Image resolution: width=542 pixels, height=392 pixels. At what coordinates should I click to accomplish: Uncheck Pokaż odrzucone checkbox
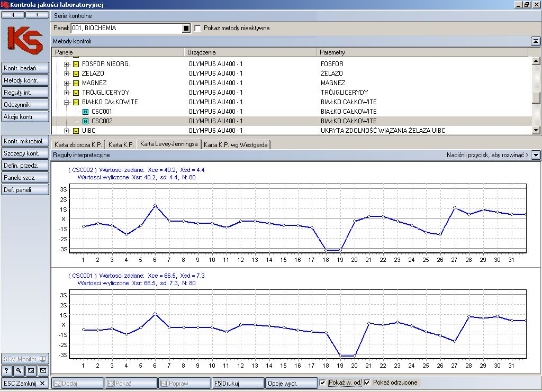(367, 383)
